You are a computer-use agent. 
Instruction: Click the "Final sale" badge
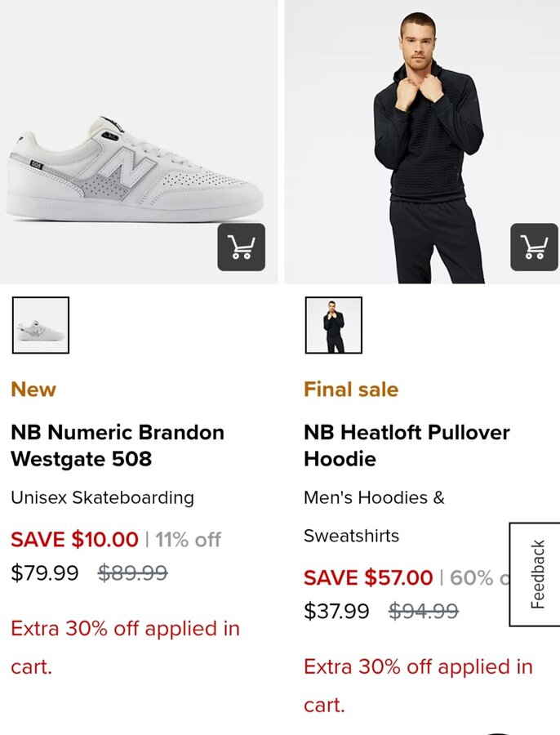coord(351,390)
